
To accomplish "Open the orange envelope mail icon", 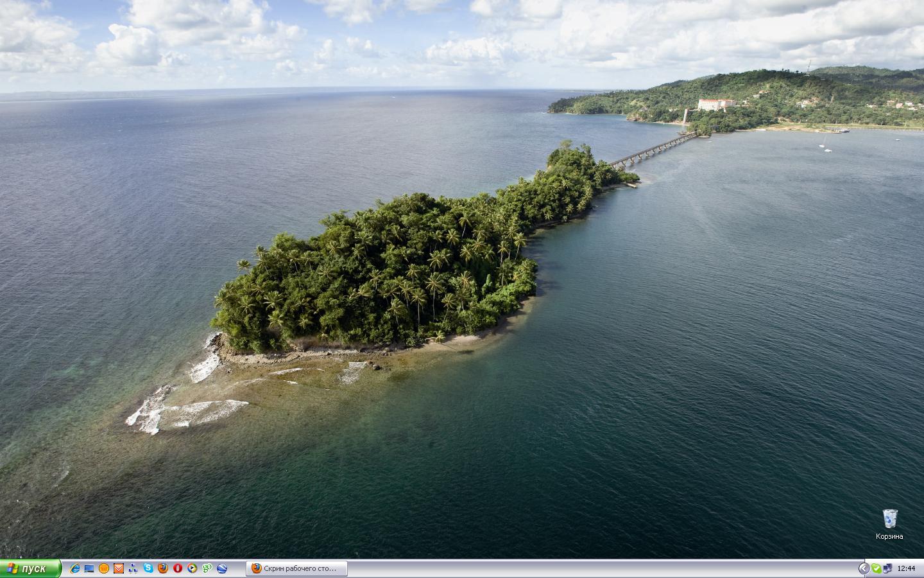I will pyautogui.click(x=119, y=568).
